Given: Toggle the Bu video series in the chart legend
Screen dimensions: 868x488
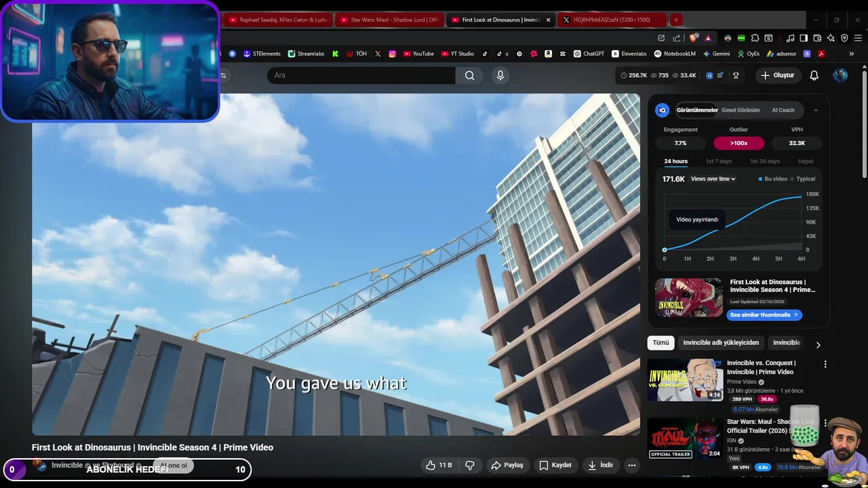Looking at the screenshot, I should click(773, 179).
